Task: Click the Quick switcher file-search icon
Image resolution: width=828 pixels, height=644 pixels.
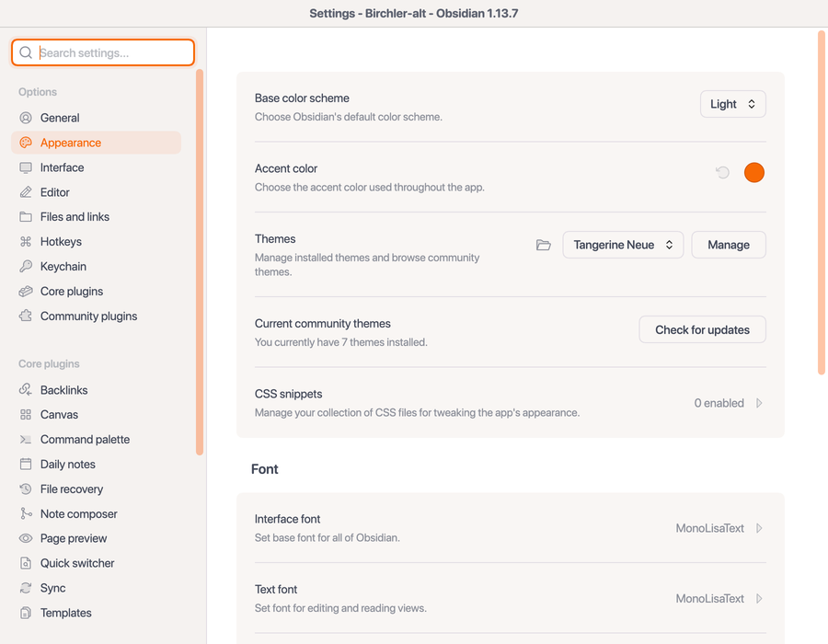Action: coord(26,563)
